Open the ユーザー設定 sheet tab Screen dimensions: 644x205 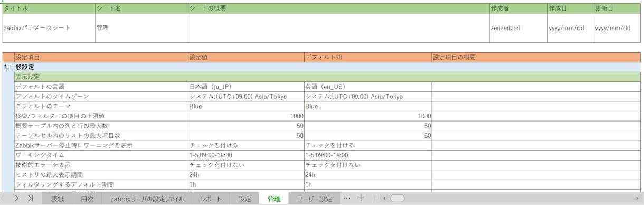(x=315, y=199)
